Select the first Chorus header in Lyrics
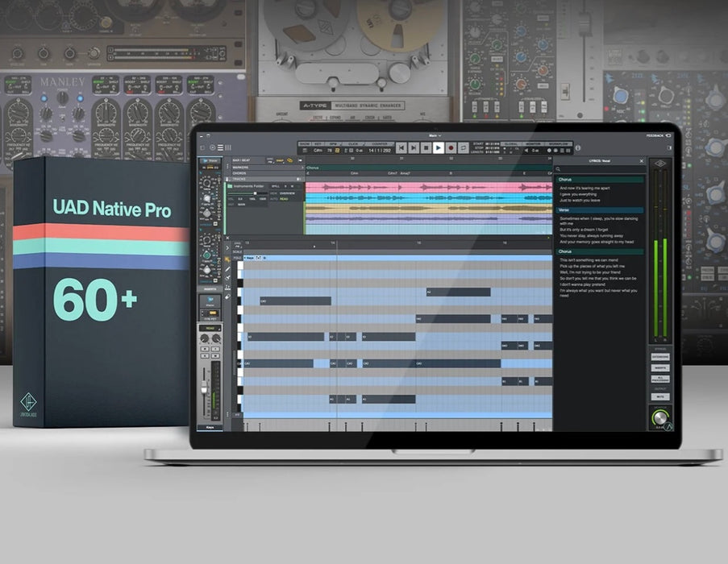The height and width of the screenshot is (564, 728). tap(600, 180)
